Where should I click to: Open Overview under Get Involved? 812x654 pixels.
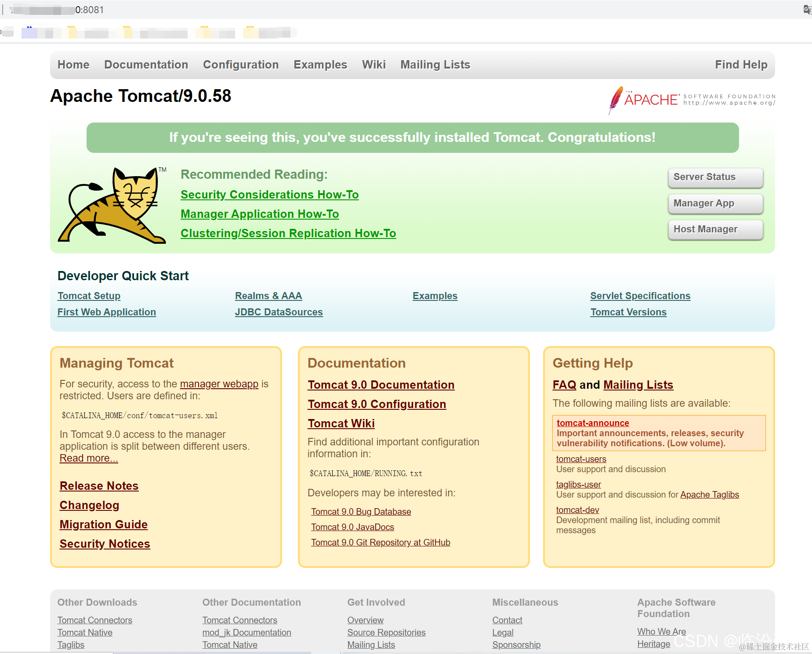(365, 620)
